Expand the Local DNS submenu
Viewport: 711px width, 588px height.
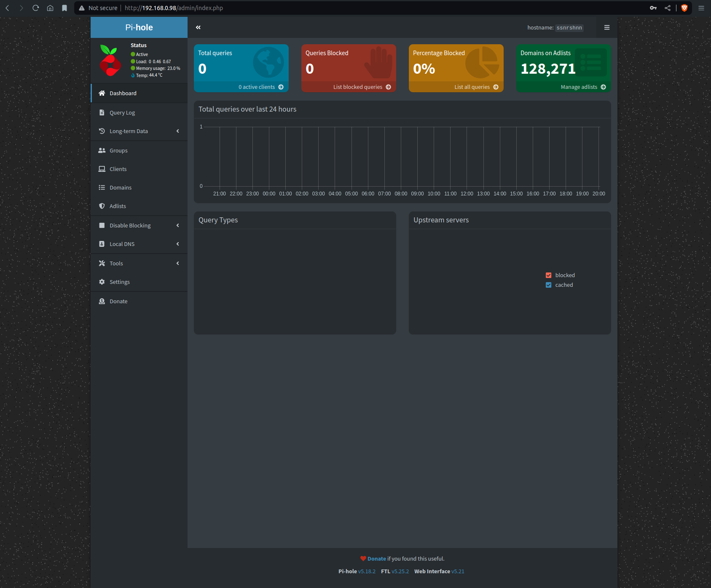click(177, 244)
